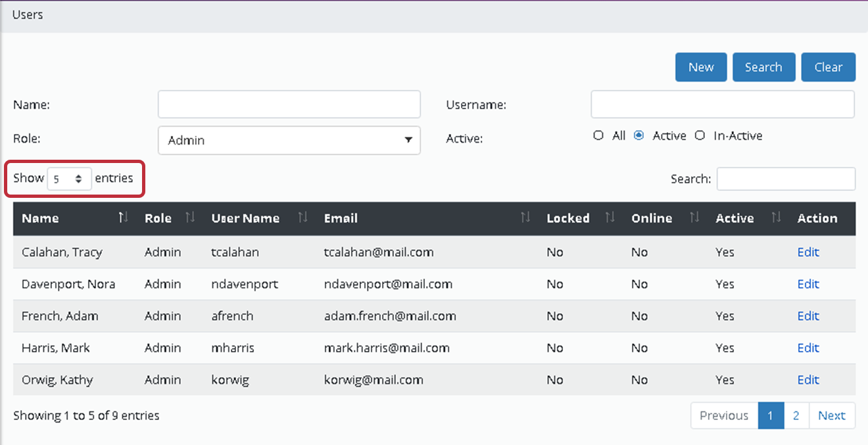The image size is (868, 445).
Task: Clear the filters with Clear button
Action: 828,67
